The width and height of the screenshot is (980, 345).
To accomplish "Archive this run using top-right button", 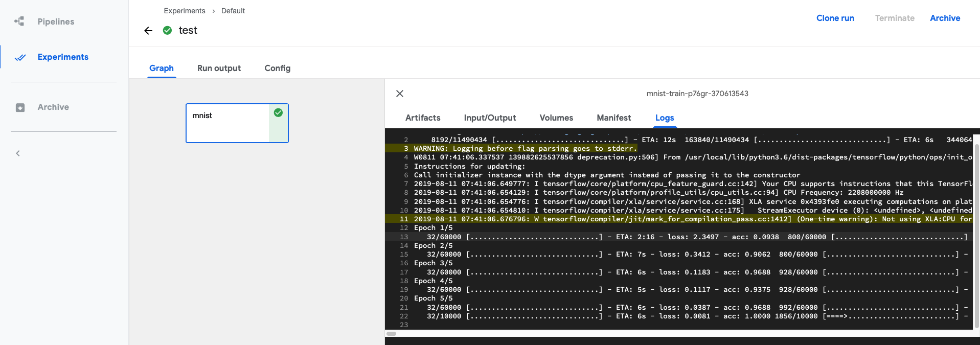I will 945,18.
